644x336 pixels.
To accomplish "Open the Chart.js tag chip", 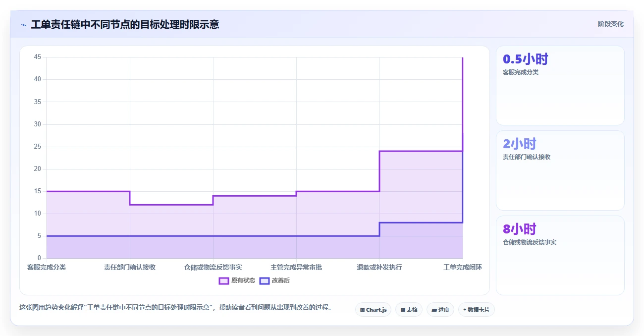I will click(x=373, y=310).
